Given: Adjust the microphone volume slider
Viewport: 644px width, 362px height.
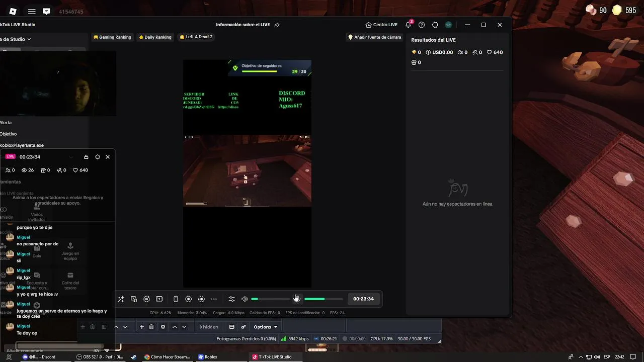Looking at the screenshot, I should tap(324, 299).
